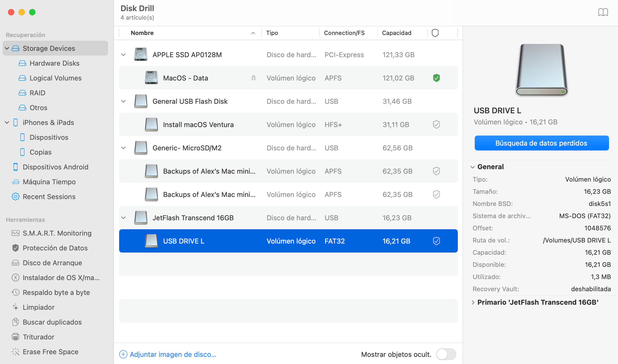
Task: Expand Primario 'JetFlash Transcend 16GB' section
Action: pos(473,302)
